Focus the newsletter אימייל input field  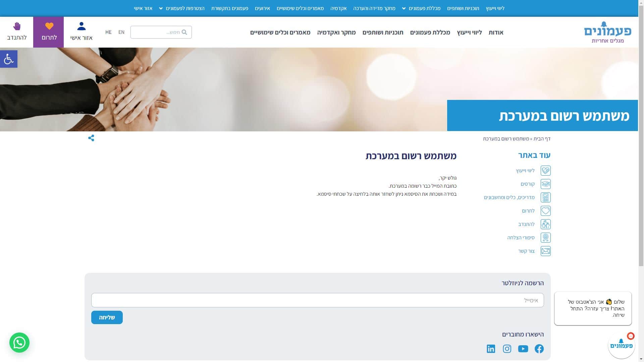click(x=317, y=300)
